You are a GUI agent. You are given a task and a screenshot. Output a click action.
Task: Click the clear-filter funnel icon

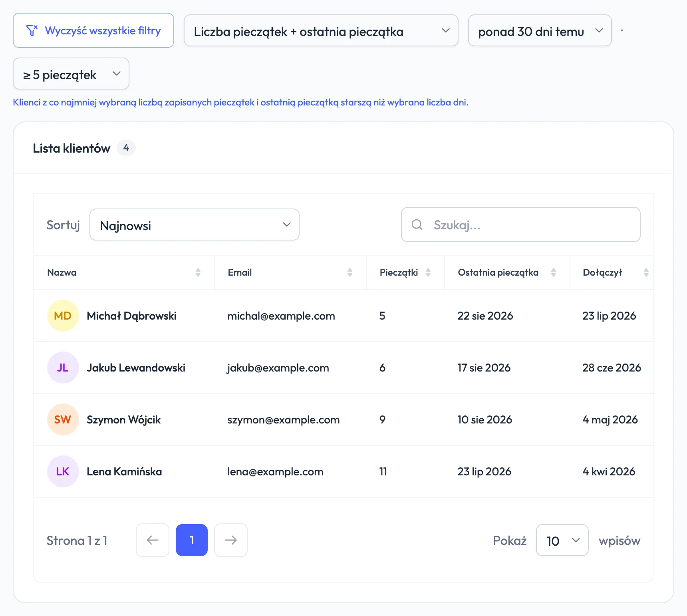click(x=32, y=30)
